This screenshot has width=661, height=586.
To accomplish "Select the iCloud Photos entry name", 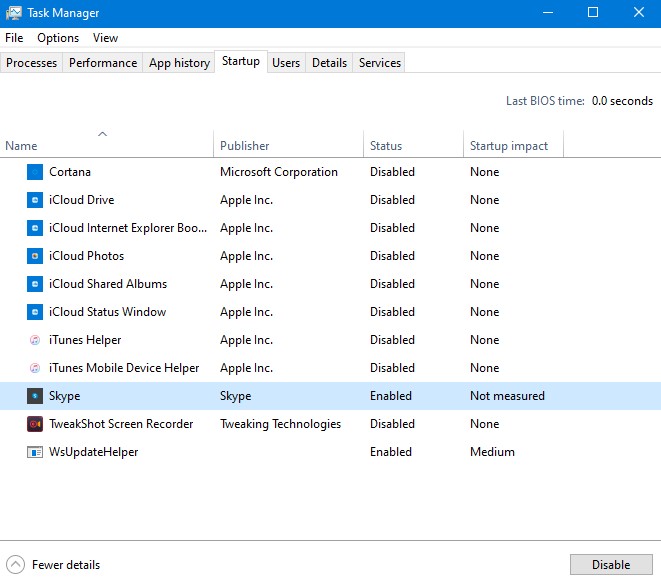I will point(86,256).
